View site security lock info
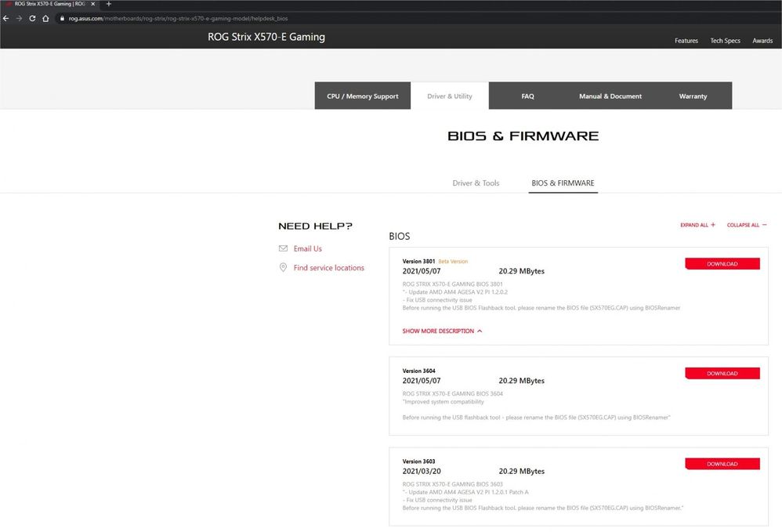The image size is (782, 532). [62, 19]
